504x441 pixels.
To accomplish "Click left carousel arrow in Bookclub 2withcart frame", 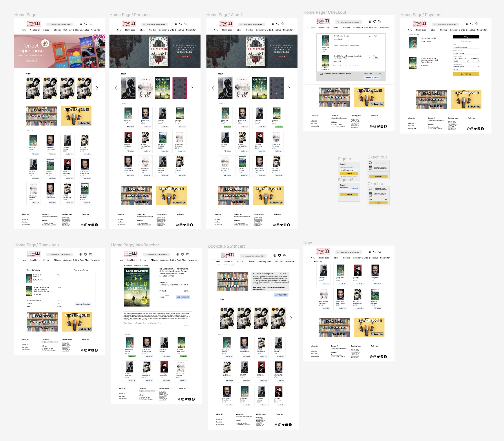I will tap(214, 318).
